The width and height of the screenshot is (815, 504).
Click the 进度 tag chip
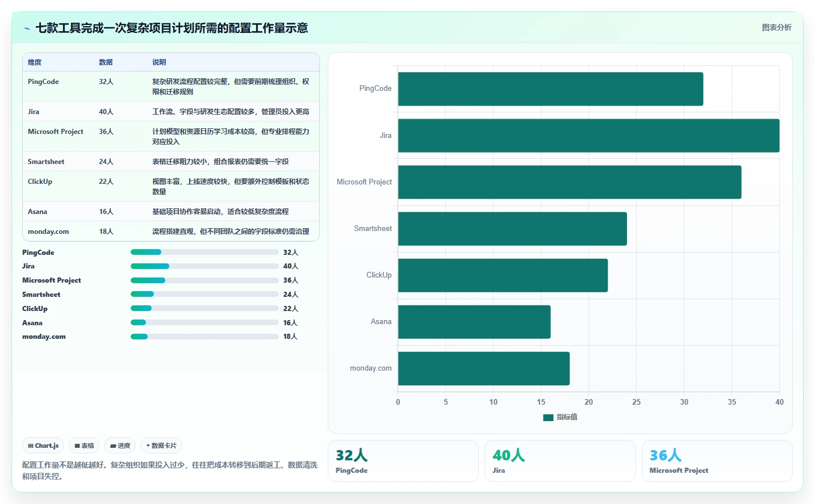[120, 446]
